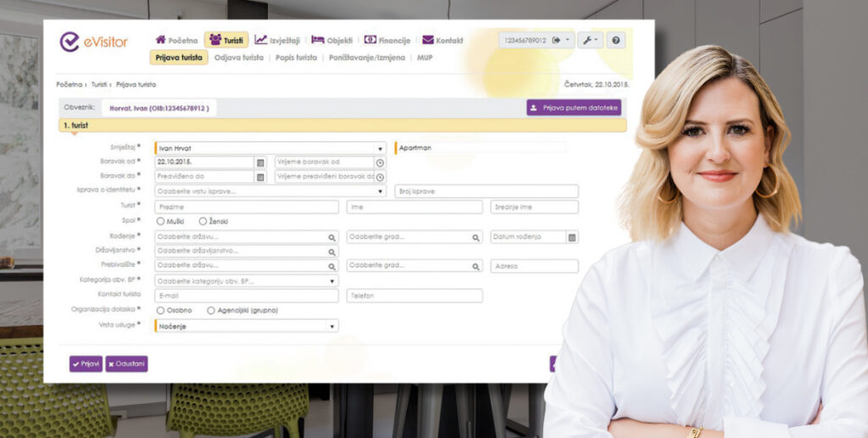Click Prijava putem datoteke button
The width and height of the screenshot is (868, 438).
(x=574, y=108)
